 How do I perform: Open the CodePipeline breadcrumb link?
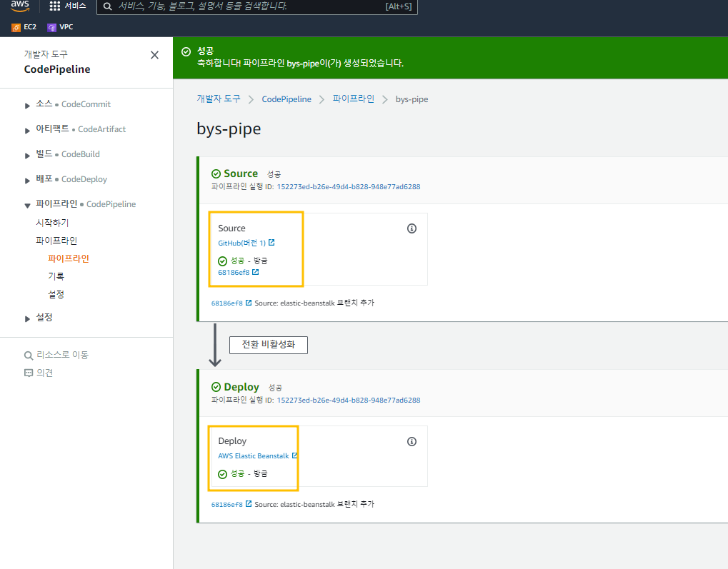(286, 99)
